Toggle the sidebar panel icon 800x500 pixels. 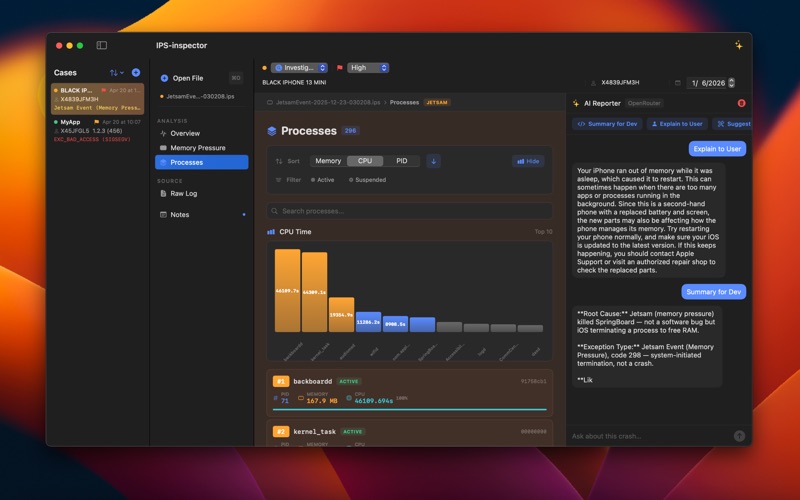coord(102,45)
